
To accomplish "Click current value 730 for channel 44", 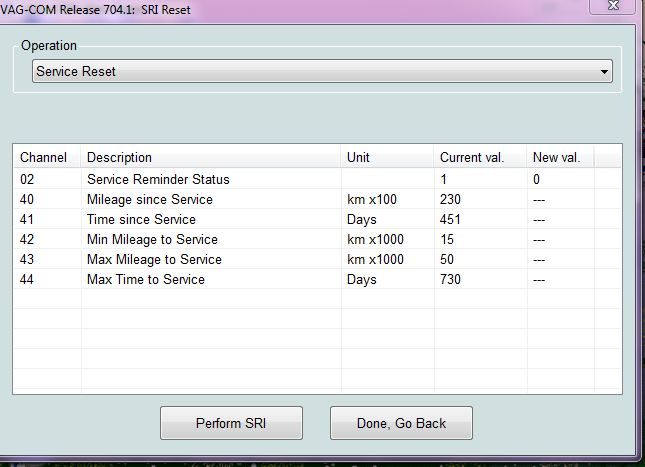I will (450, 280).
